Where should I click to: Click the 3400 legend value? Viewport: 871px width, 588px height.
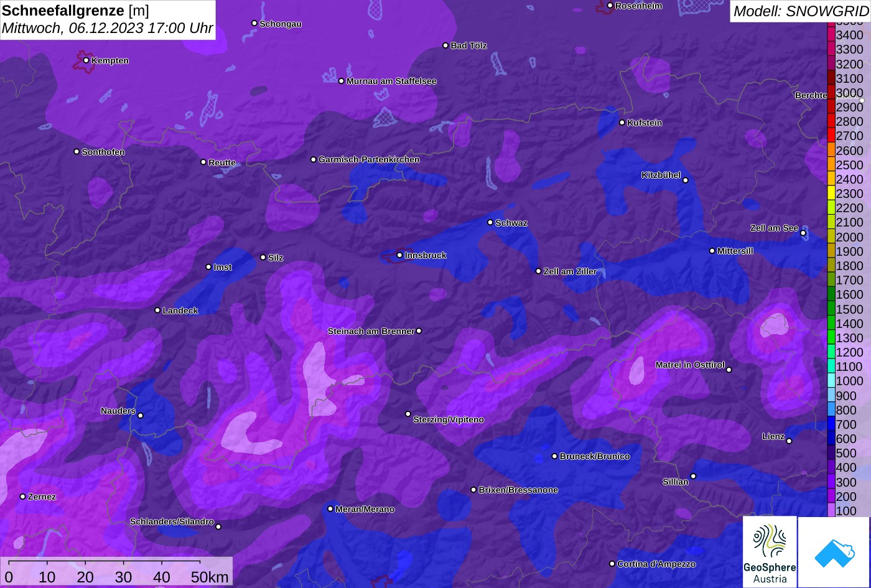pyautogui.click(x=850, y=35)
